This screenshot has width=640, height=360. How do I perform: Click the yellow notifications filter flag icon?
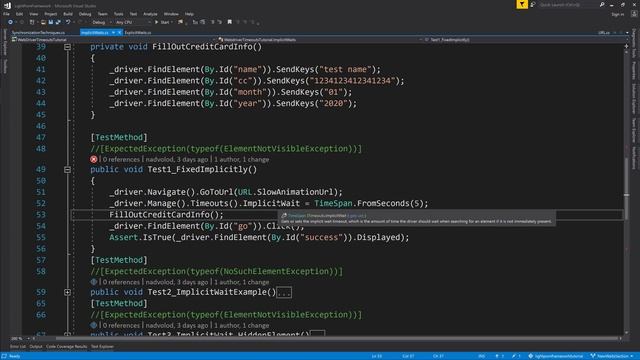[x=522, y=4]
